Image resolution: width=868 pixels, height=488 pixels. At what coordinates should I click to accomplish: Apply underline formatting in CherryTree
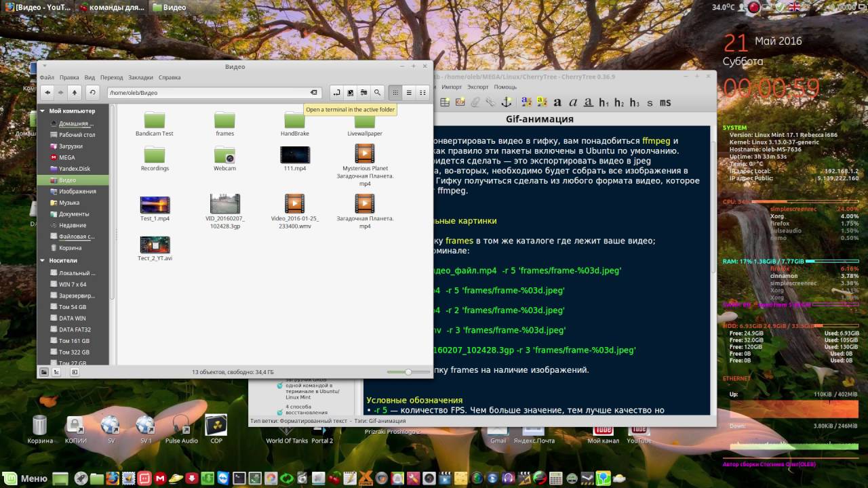pos(589,102)
